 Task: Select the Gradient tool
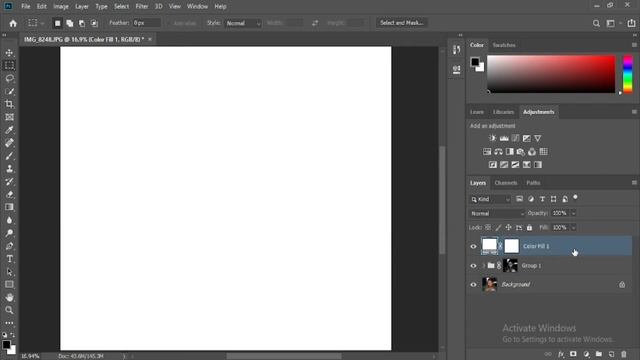tap(9, 207)
